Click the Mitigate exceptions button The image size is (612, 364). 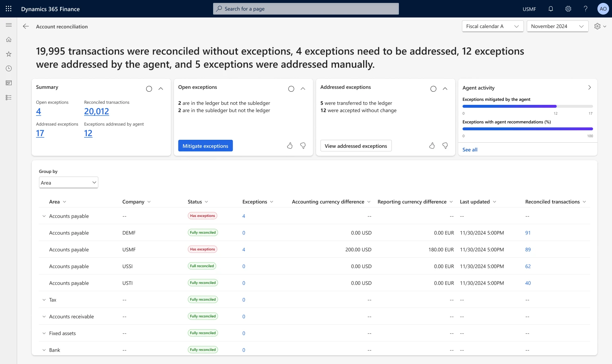click(205, 146)
